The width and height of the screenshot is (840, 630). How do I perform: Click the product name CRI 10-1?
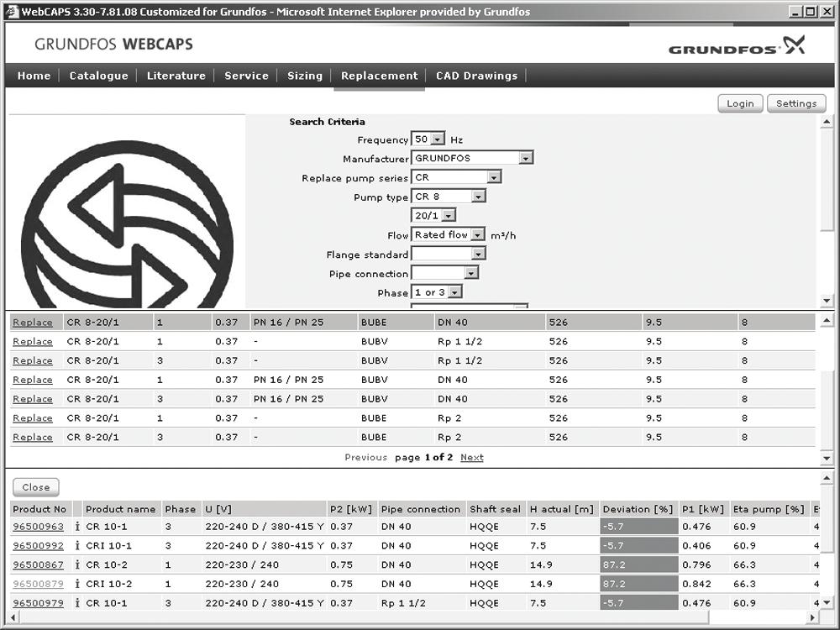(108, 546)
